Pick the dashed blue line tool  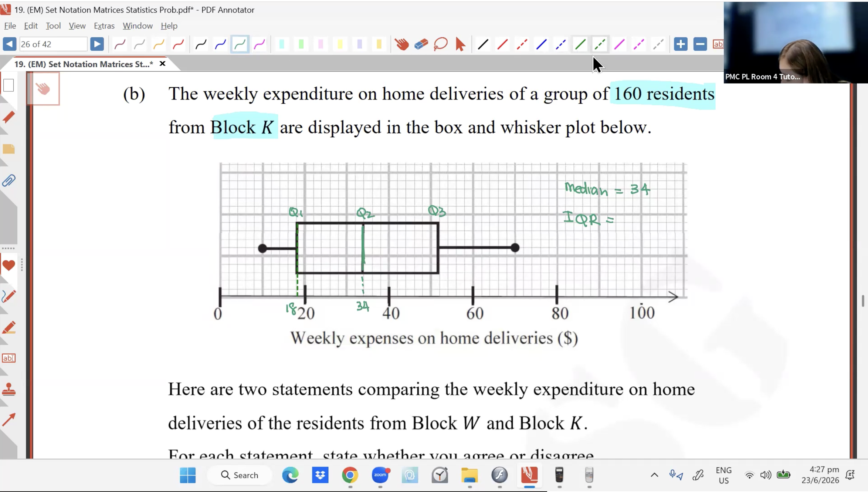561,44
